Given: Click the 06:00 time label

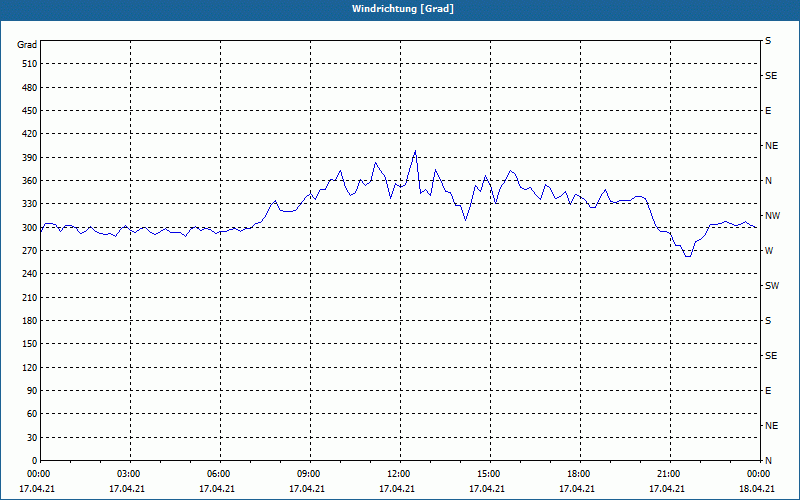Looking at the screenshot, I should pos(220,474).
